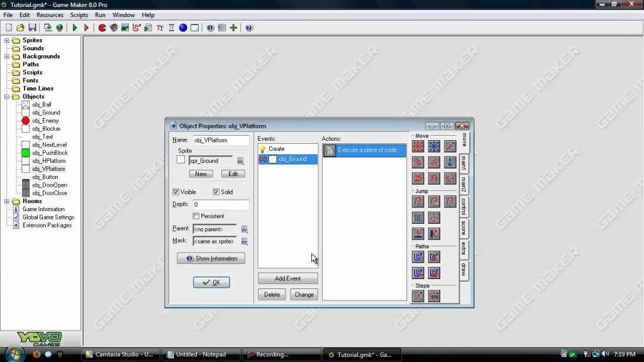The image size is (644, 362).
Task: Click the object Name field
Action: [x=221, y=140]
